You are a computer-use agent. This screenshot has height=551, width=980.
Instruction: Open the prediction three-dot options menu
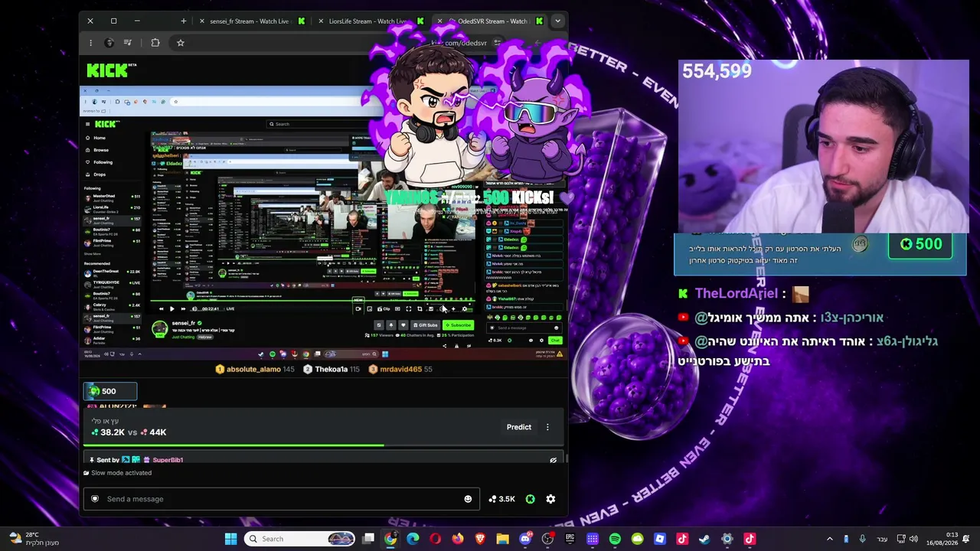coord(547,427)
